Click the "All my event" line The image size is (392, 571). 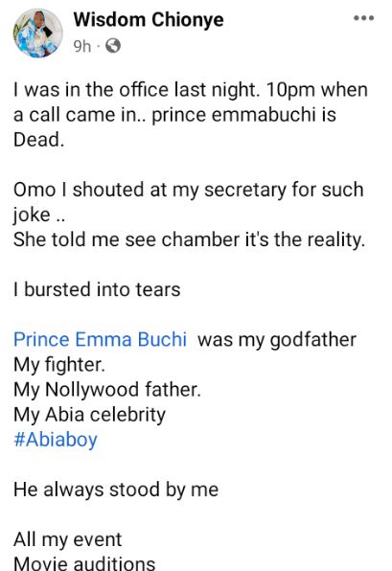pos(67,539)
